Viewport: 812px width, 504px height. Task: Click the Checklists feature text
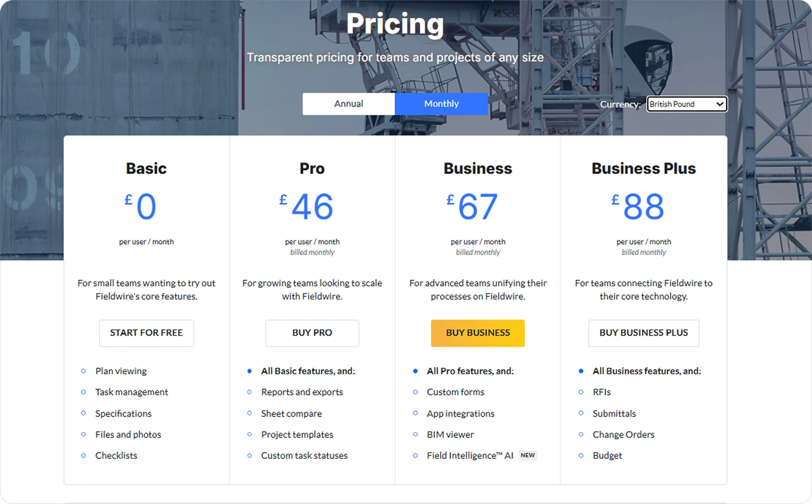pyautogui.click(x=116, y=455)
